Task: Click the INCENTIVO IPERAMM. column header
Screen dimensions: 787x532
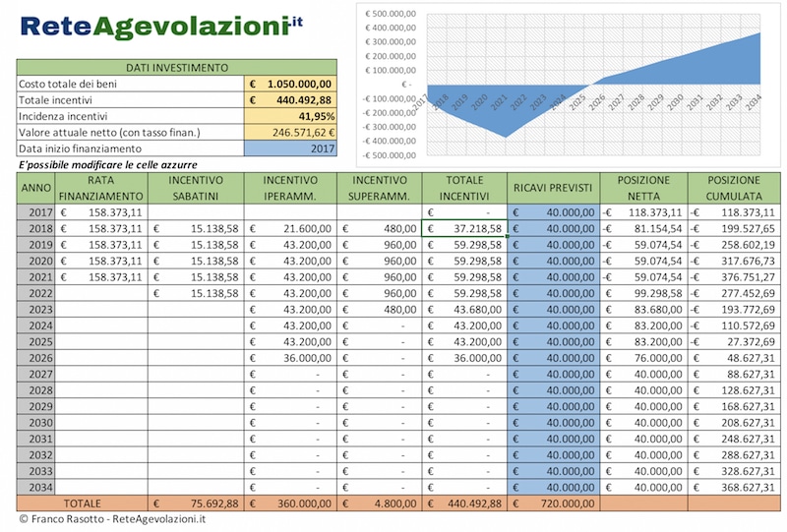Action: click(x=289, y=188)
